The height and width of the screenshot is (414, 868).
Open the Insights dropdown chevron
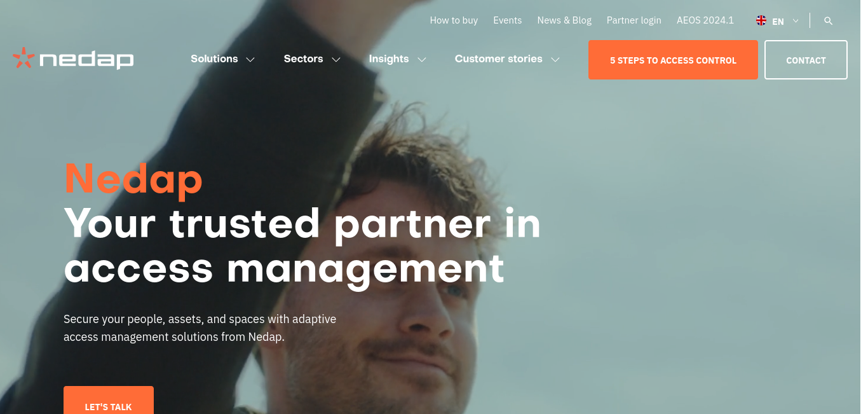coord(422,60)
